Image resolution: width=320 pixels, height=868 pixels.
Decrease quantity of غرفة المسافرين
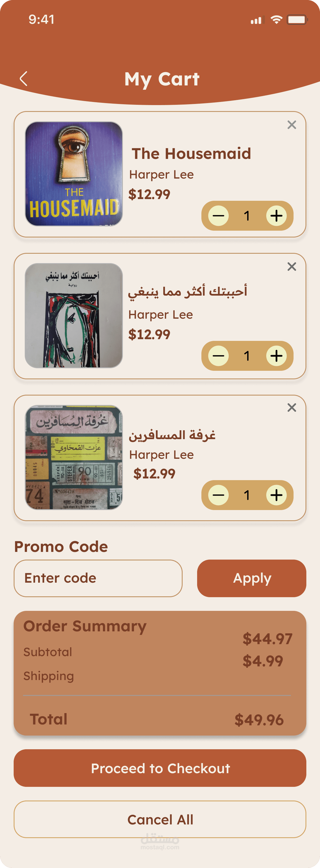tap(218, 495)
